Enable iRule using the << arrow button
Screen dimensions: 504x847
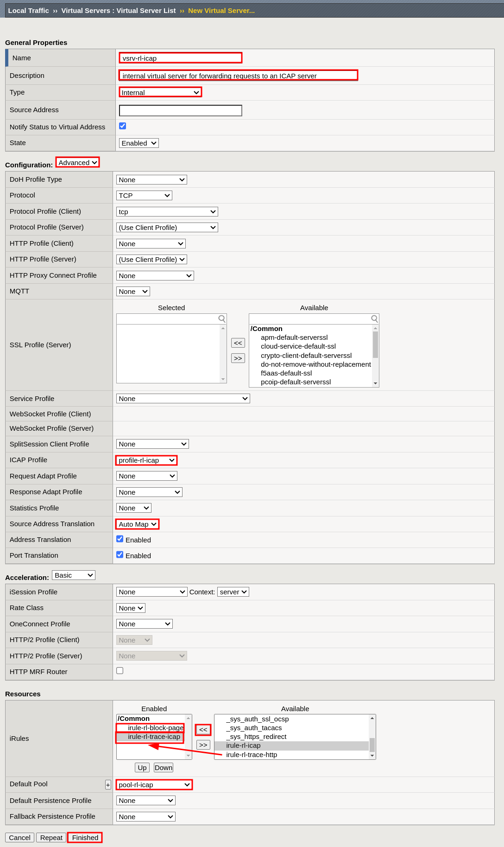[203, 730]
